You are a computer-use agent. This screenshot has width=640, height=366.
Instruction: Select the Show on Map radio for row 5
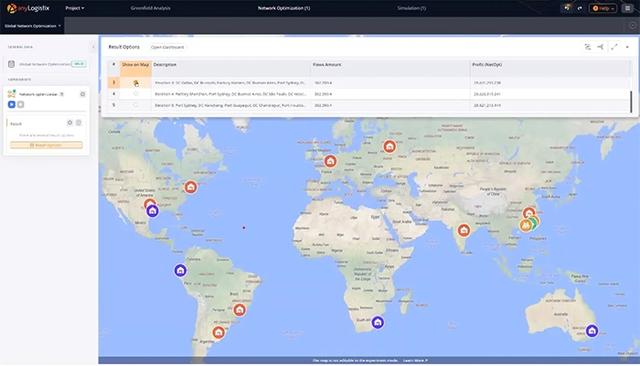(136, 105)
